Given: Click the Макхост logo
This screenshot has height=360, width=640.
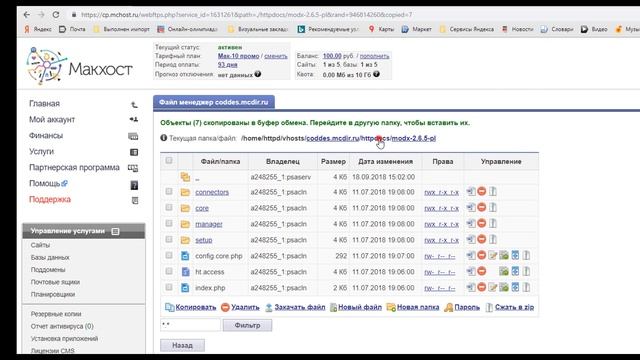Looking at the screenshot, I should click(80, 66).
